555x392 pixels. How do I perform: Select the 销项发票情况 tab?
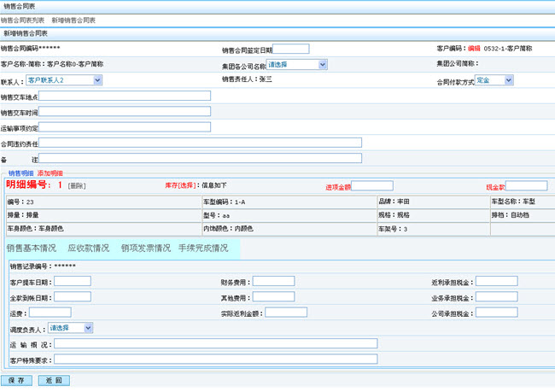(146, 248)
